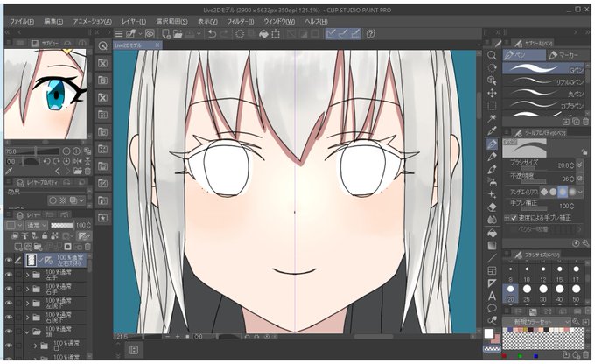This screenshot has width=595, height=364.
Task: Select the highlighted Pen tool
Action: (492, 143)
